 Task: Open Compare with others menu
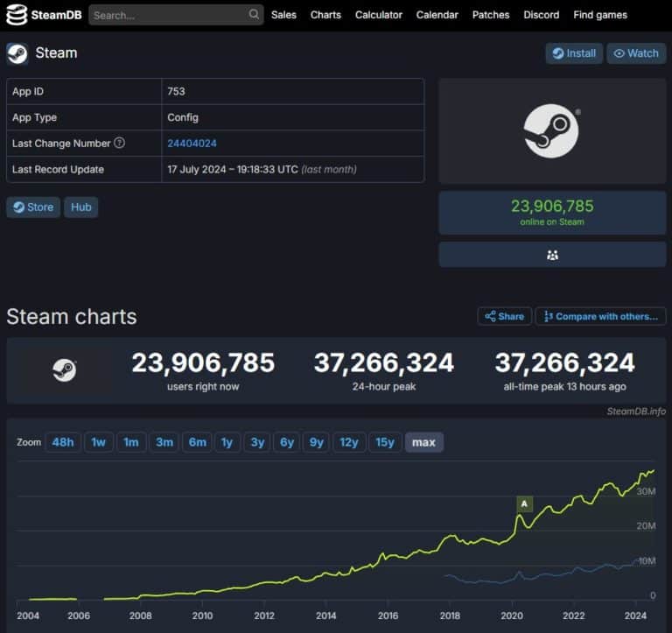600,316
